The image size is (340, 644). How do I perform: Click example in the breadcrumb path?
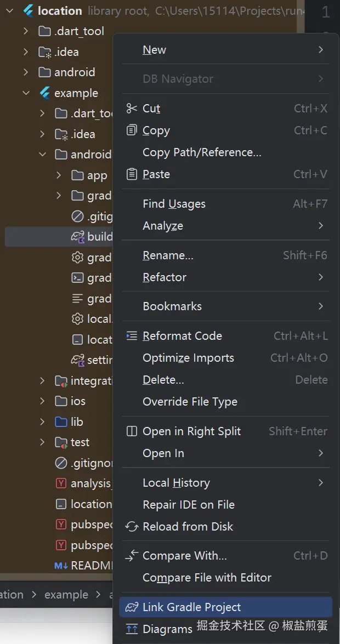tap(66, 595)
